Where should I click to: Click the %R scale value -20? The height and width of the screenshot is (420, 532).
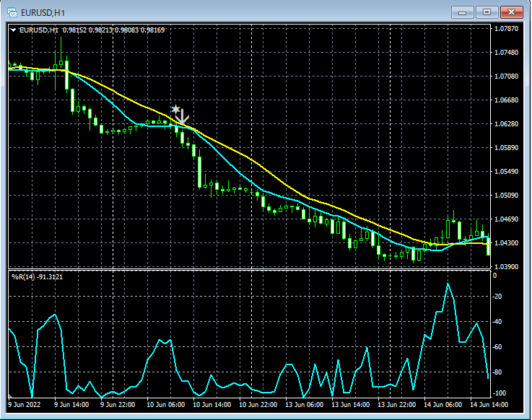497,296
